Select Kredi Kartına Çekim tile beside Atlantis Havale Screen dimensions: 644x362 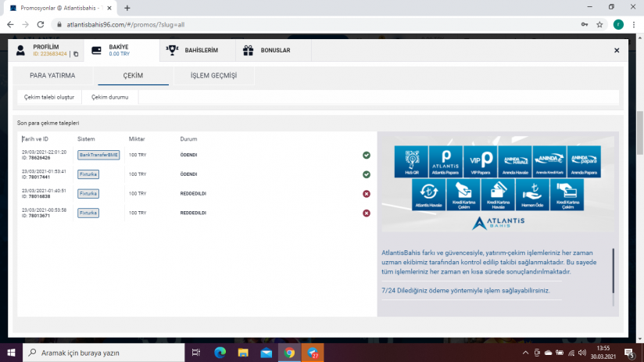(463, 195)
